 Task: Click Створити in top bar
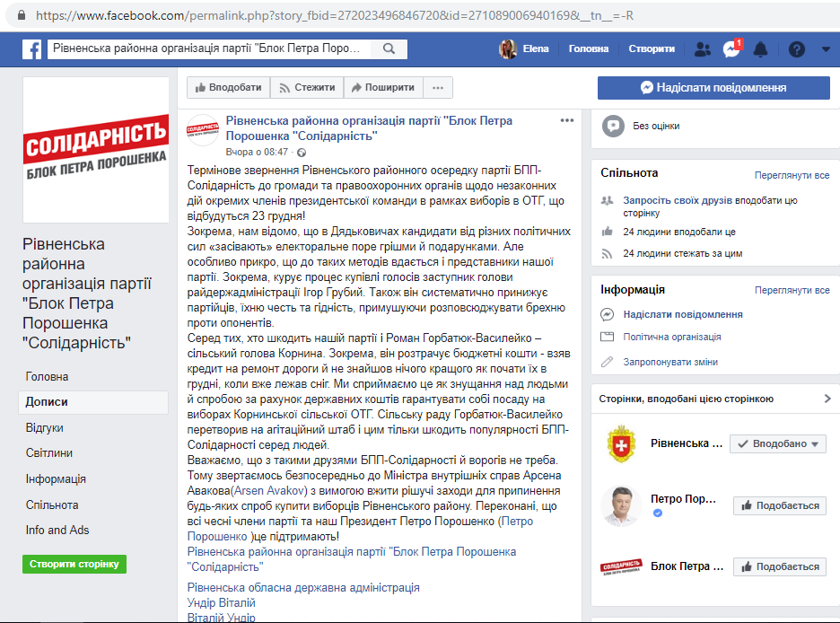652,48
